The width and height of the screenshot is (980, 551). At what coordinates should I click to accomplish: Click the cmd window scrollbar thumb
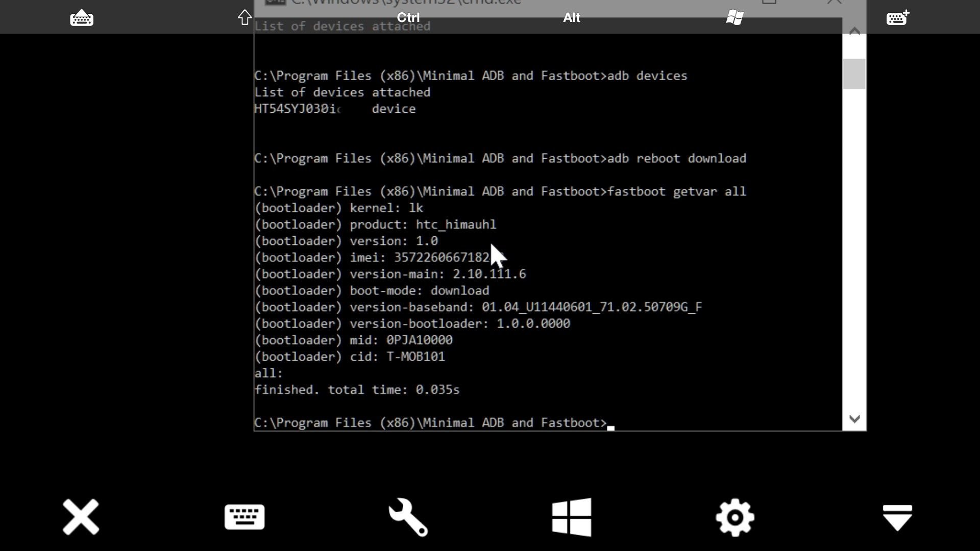(854, 74)
